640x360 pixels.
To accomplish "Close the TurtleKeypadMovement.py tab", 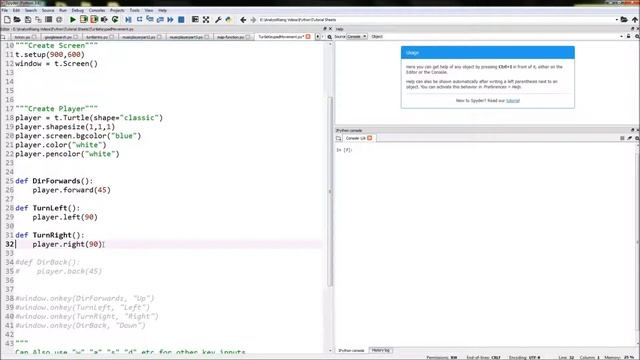I will click(308, 36).
